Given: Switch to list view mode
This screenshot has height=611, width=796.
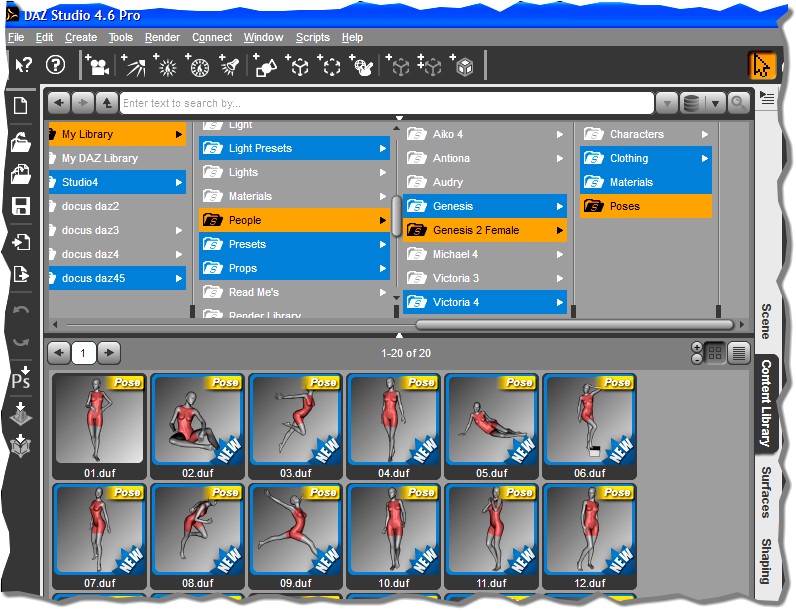Looking at the screenshot, I should tap(739, 353).
